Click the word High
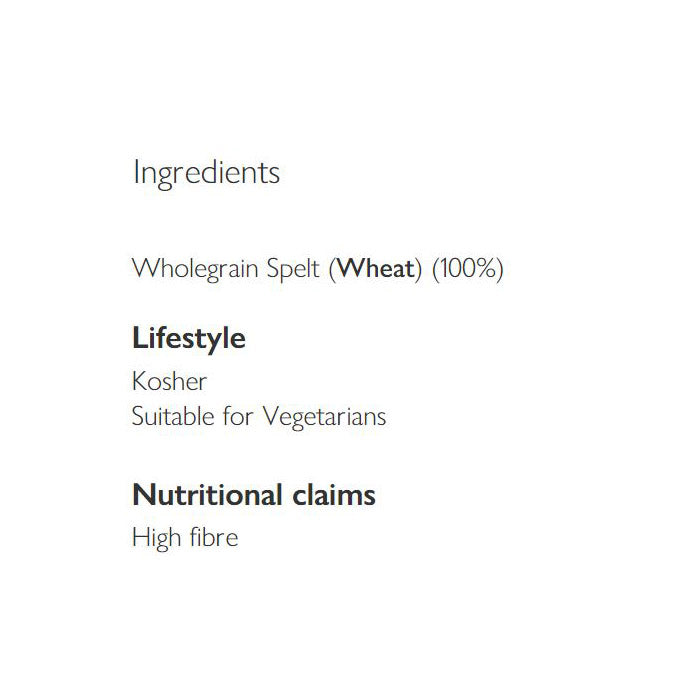 coord(151,538)
